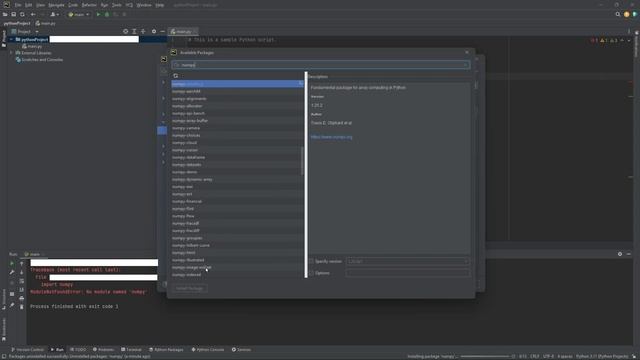
Task: Click the Options text field in dialog
Action: click(x=408, y=273)
